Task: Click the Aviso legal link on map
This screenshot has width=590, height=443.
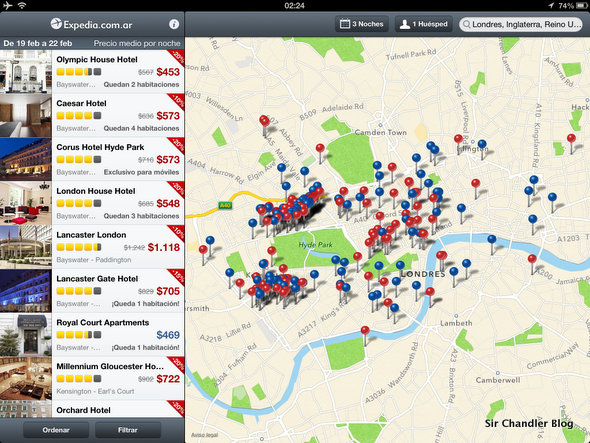Action: pyautogui.click(x=204, y=435)
